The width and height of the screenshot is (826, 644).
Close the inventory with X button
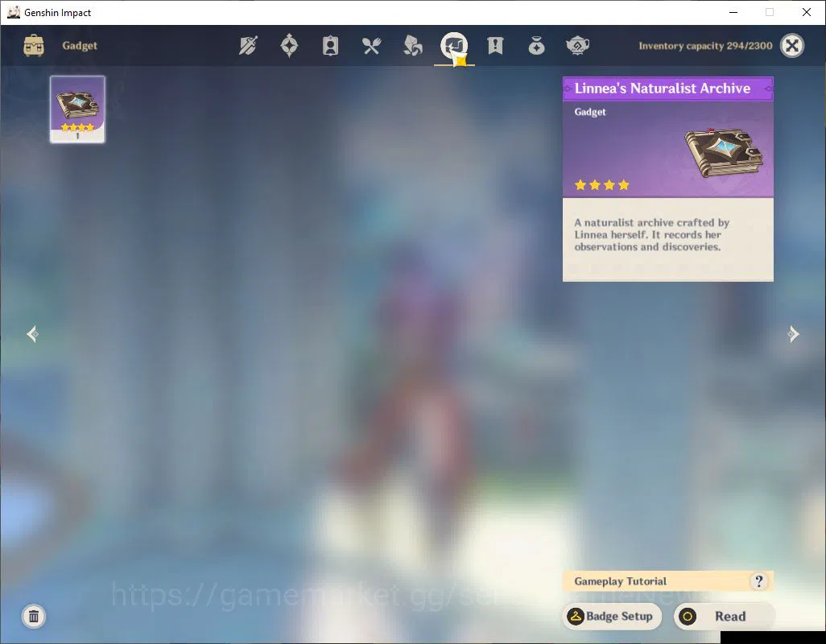pyautogui.click(x=791, y=46)
